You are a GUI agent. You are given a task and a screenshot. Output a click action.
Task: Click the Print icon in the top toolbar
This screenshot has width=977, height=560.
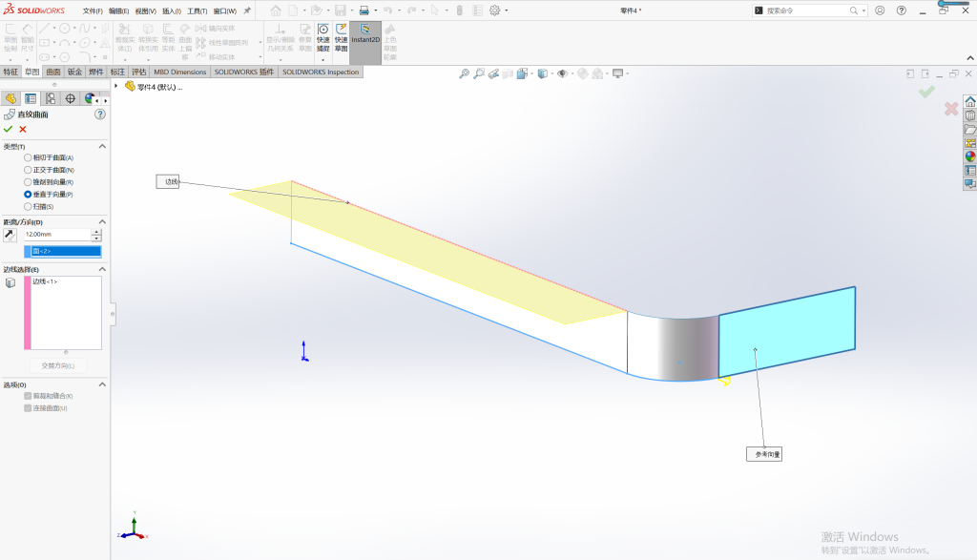pyautogui.click(x=364, y=10)
